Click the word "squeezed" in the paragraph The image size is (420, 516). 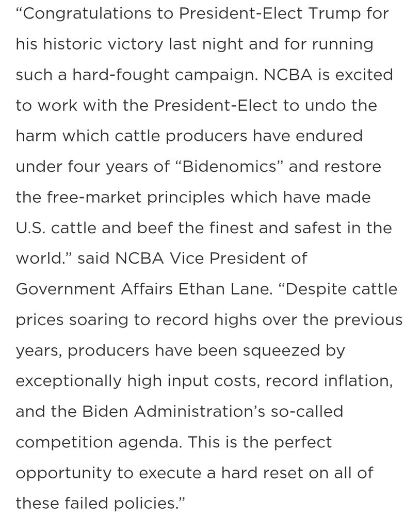coord(281,351)
